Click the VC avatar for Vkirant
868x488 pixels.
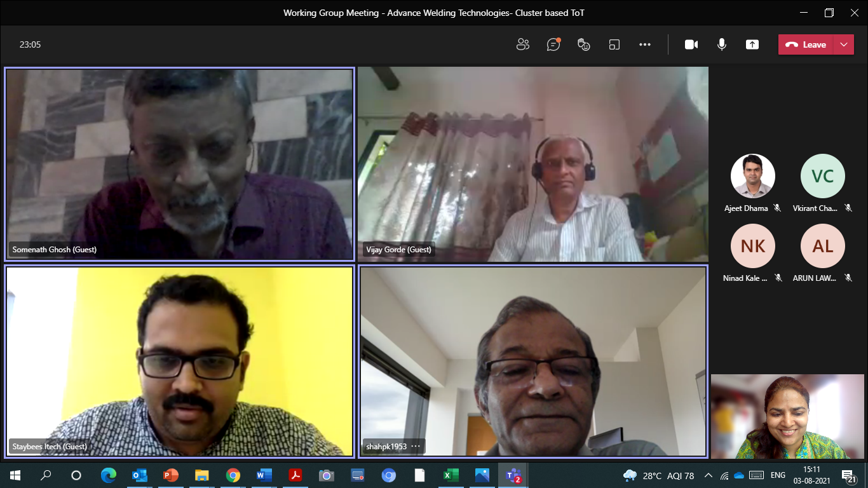822,176
